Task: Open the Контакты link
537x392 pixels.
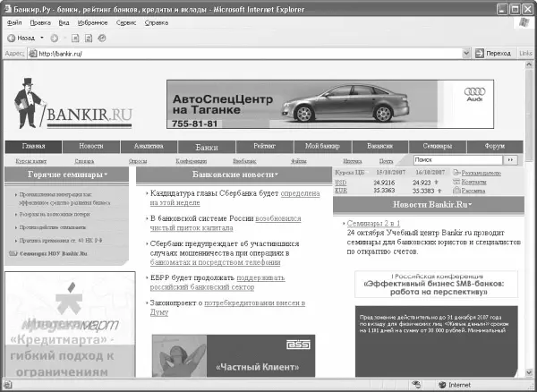Action: pos(473,183)
